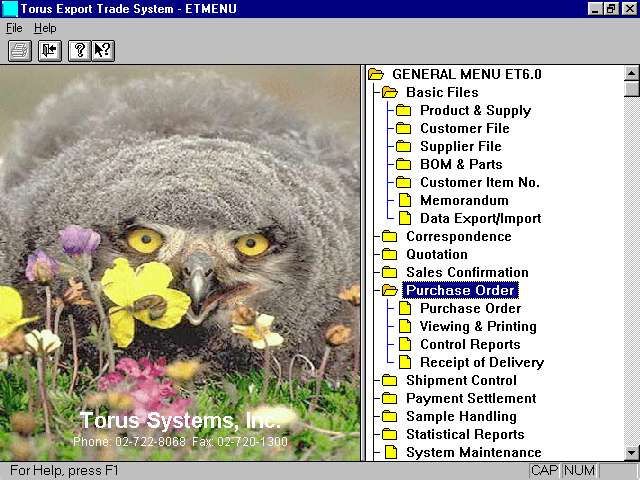Select the Sample Handling label
Image resolution: width=640 pixels, height=480 pixels.
point(461,416)
